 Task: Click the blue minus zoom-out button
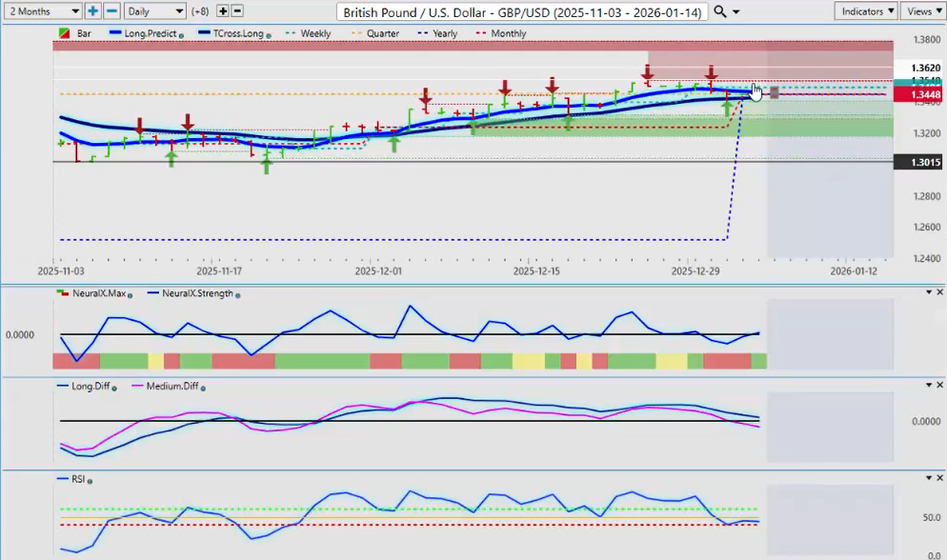pyautogui.click(x=111, y=11)
